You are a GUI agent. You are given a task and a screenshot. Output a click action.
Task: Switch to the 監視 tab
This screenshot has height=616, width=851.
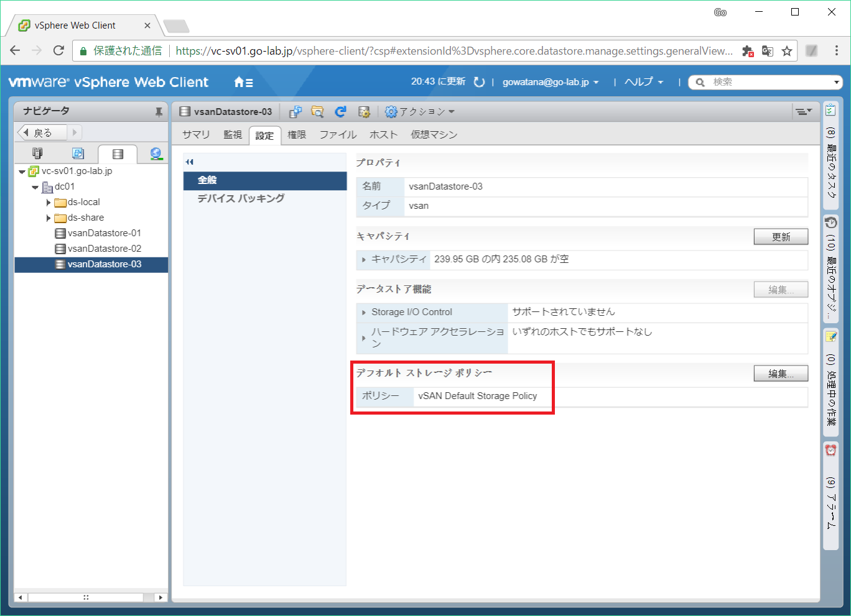tap(233, 135)
